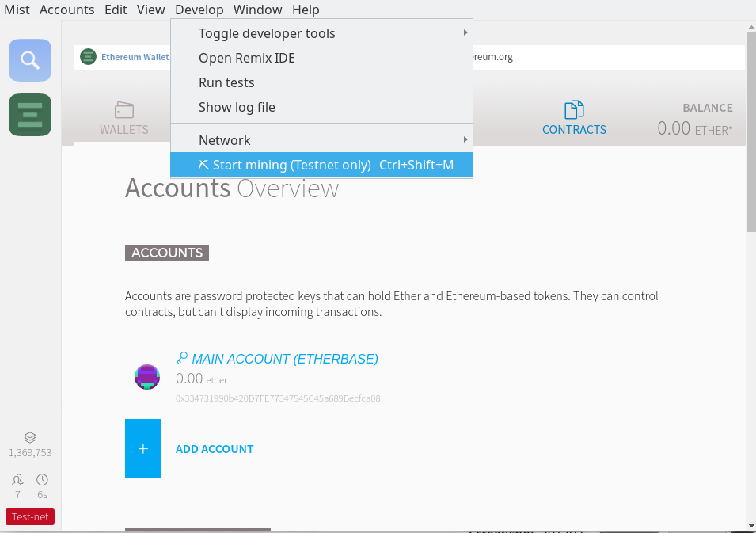Choose Run tests from Develop menu

(321, 82)
